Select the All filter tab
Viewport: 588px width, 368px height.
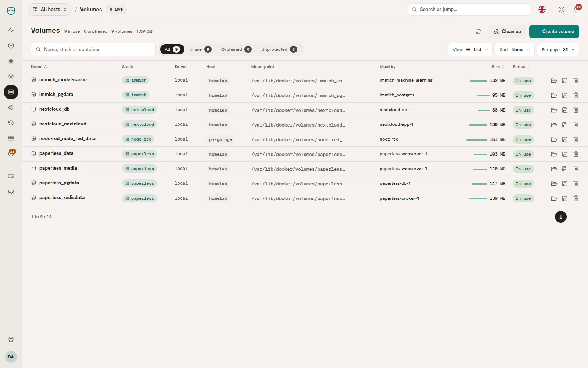tap(172, 49)
